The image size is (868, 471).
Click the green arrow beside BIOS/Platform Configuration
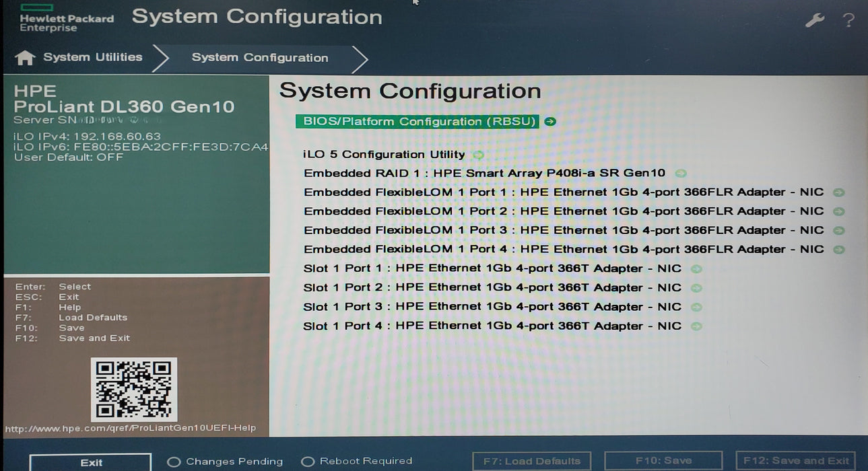[x=550, y=122]
